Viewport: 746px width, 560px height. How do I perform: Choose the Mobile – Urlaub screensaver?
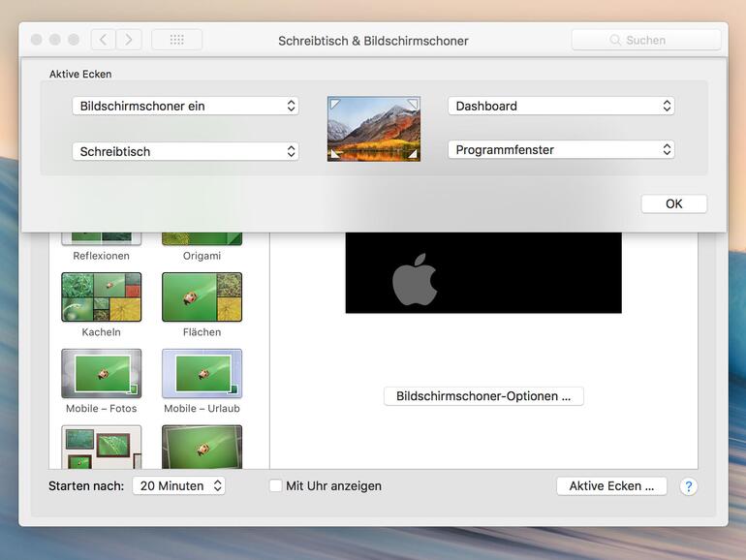coord(202,373)
